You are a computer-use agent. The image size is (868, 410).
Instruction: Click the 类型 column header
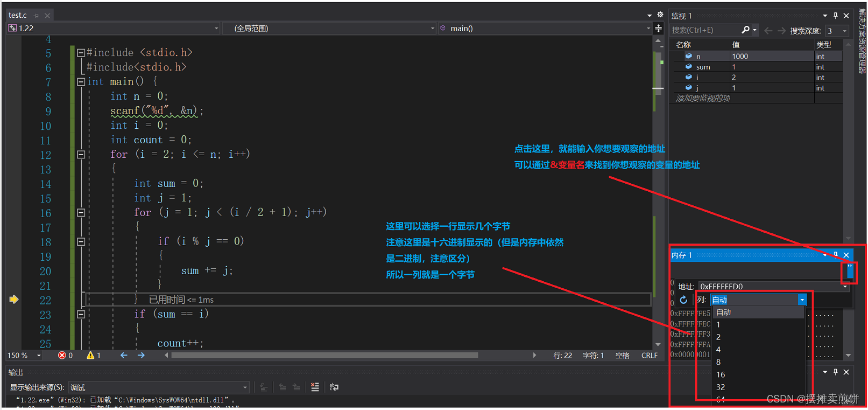823,45
